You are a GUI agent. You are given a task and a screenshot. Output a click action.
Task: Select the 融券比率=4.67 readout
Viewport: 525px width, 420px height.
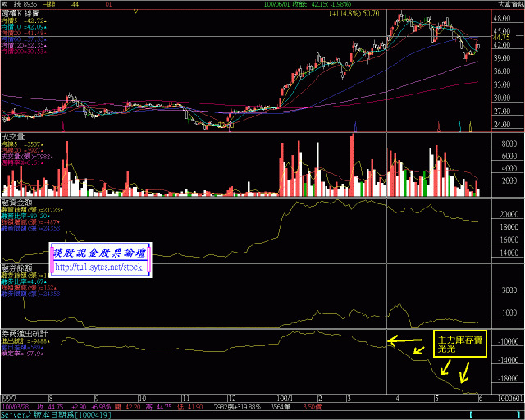(24, 281)
